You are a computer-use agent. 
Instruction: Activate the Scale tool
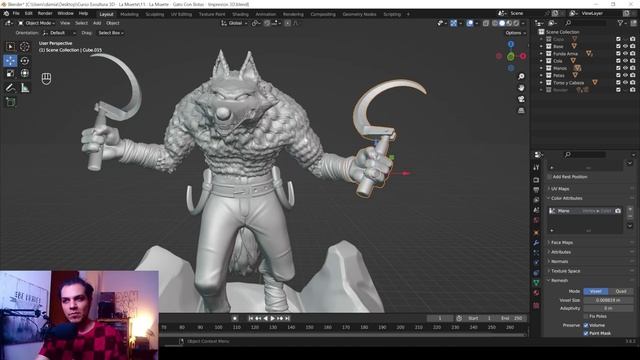click(x=11, y=73)
